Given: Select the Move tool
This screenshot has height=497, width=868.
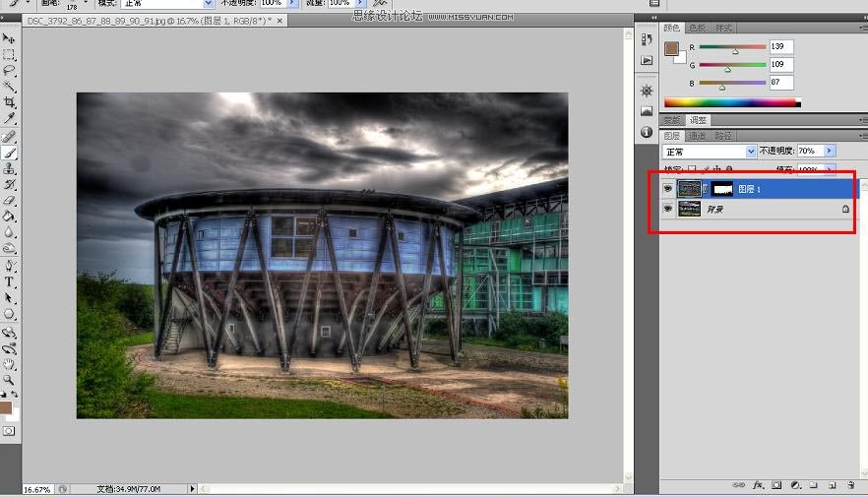Looking at the screenshot, I should (x=9, y=38).
